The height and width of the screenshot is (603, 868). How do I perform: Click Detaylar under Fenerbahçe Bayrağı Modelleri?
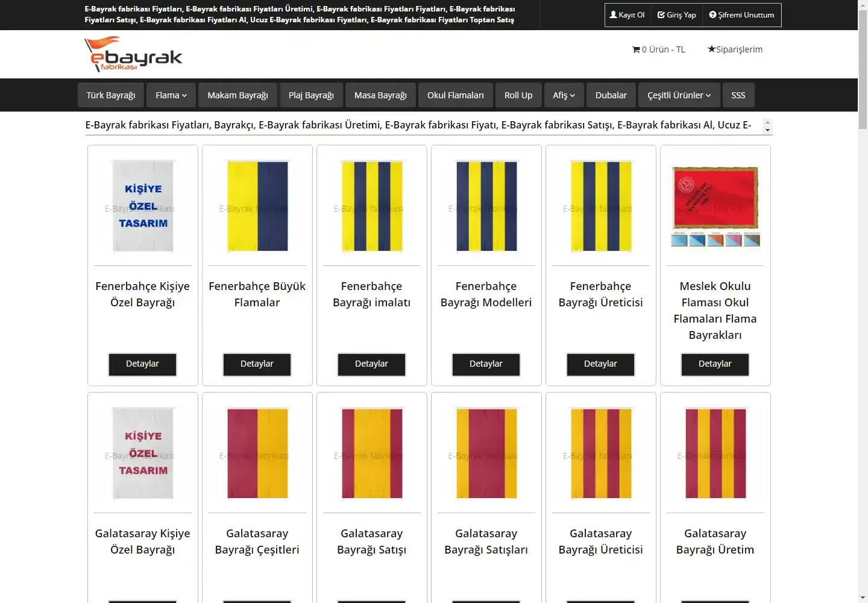pyautogui.click(x=486, y=364)
